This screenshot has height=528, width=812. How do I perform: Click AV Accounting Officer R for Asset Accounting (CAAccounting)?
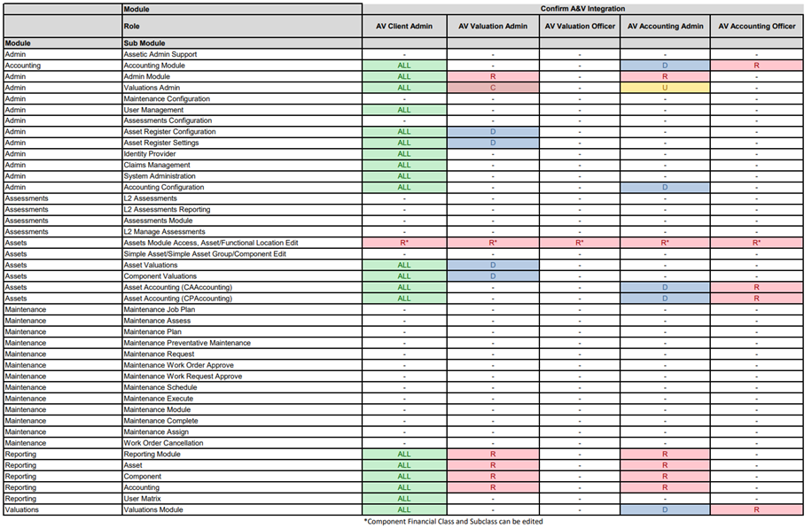click(x=756, y=287)
